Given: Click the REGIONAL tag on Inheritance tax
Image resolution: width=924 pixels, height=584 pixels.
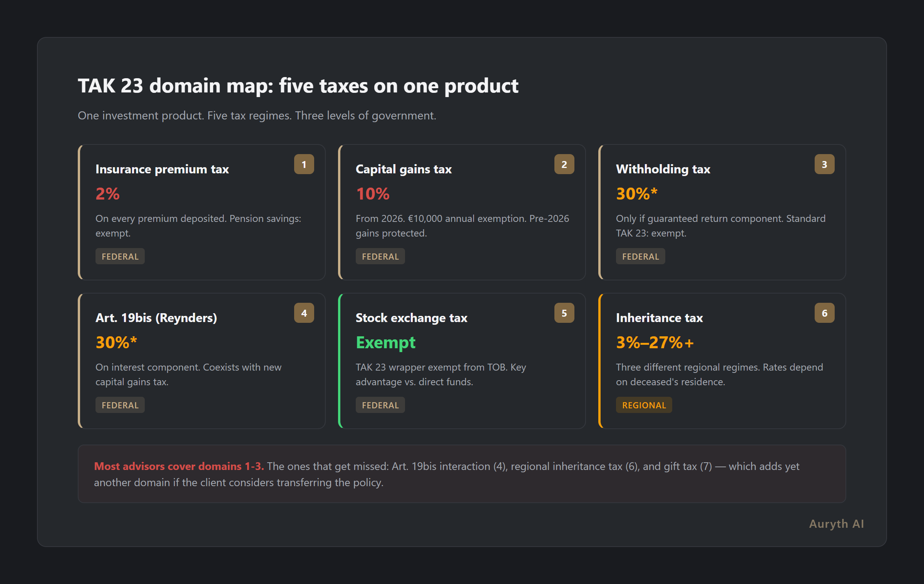Looking at the screenshot, I should (x=644, y=405).
